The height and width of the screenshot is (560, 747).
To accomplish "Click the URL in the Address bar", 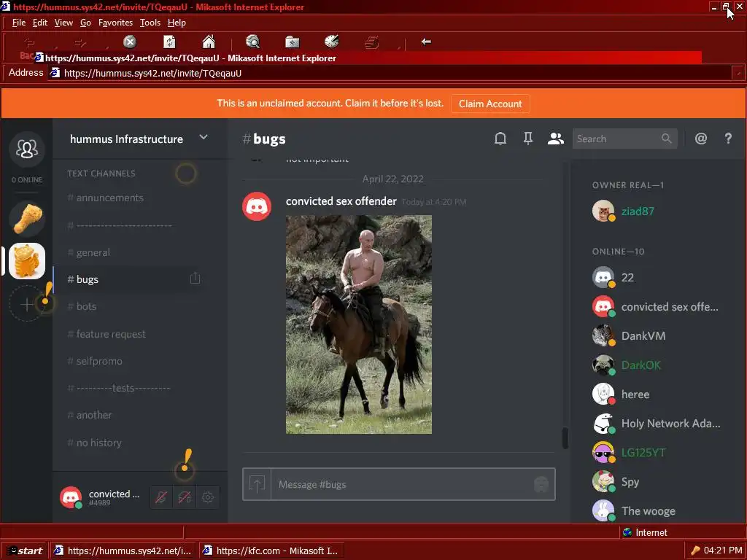I will (152, 74).
